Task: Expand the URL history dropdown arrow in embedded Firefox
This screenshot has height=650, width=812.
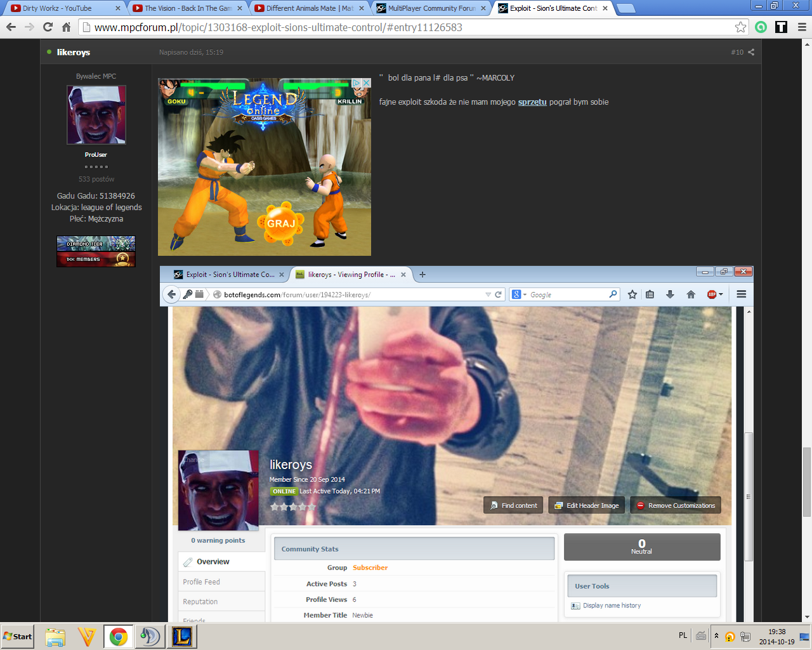Action: point(488,295)
